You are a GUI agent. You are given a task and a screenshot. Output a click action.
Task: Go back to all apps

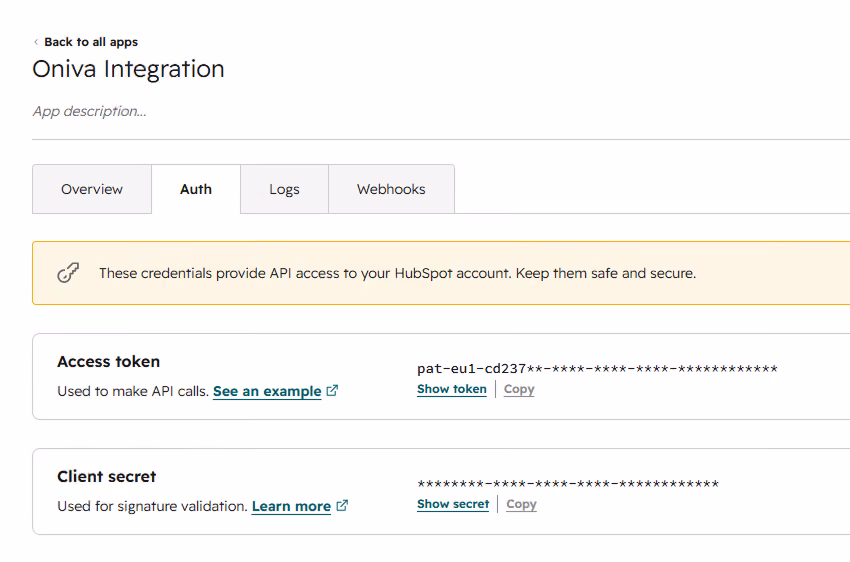tap(91, 42)
